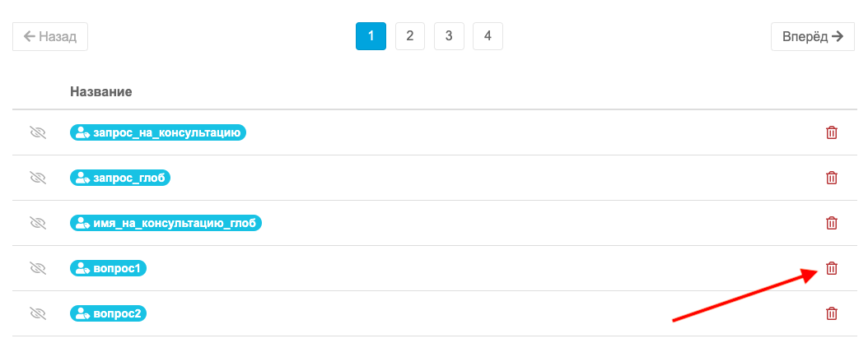Image resolution: width=868 pixels, height=343 pixels.
Task: Switch to page 3 of list
Action: tap(448, 36)
